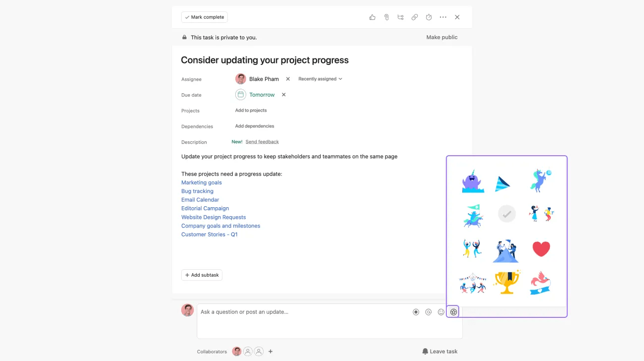Copy the task link icon
644x361 pixels.
tap(415, 17)
